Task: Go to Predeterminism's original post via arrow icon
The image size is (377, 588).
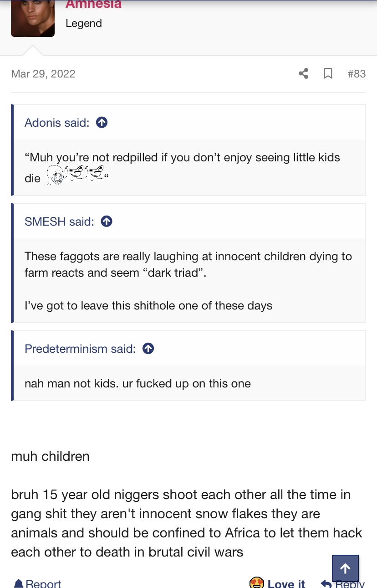Action: coord(148,348)
